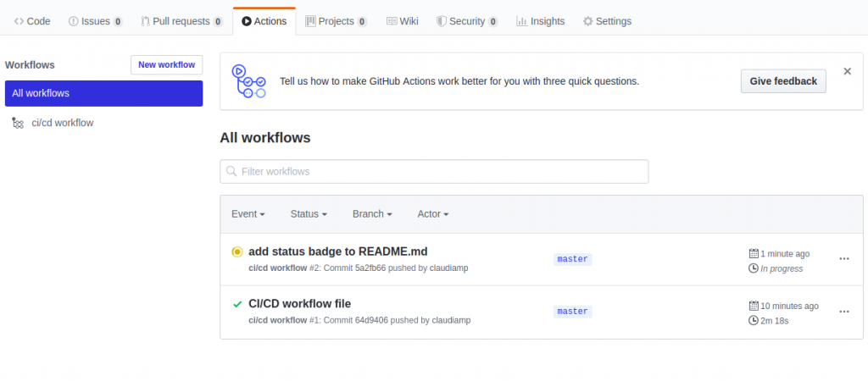Click the Code tab brackets icon
868x381 pixels.
click(19, 21)
